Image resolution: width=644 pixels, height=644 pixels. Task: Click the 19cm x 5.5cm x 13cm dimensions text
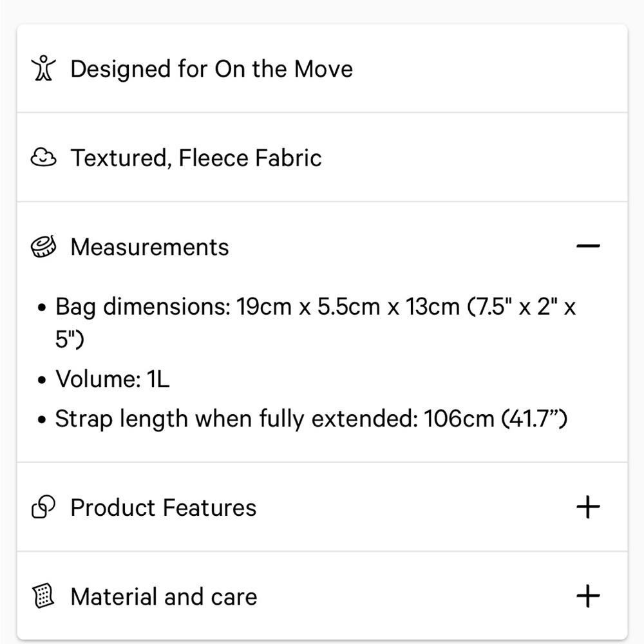[x=348, y=307]
